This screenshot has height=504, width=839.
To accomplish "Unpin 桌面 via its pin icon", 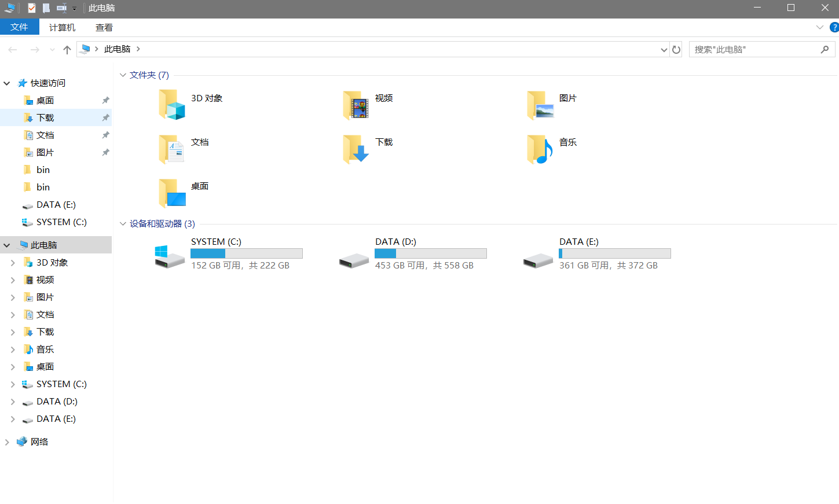I will pyautogui.click(x=105, y=100).
